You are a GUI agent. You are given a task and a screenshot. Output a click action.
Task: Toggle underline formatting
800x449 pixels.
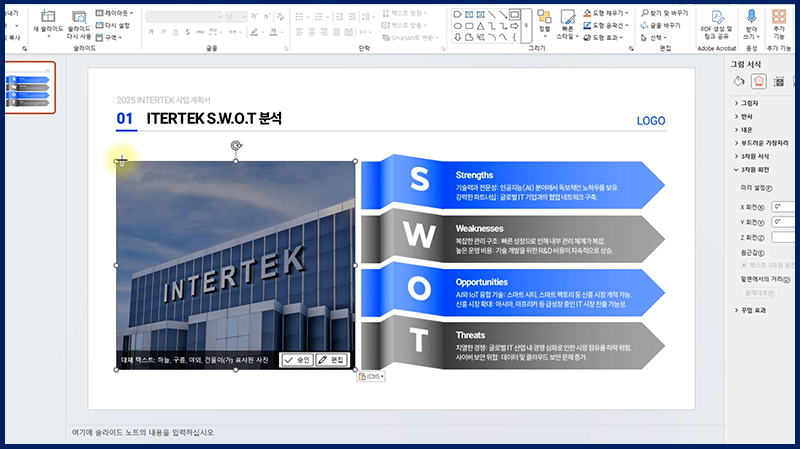[x=176, y=32]
